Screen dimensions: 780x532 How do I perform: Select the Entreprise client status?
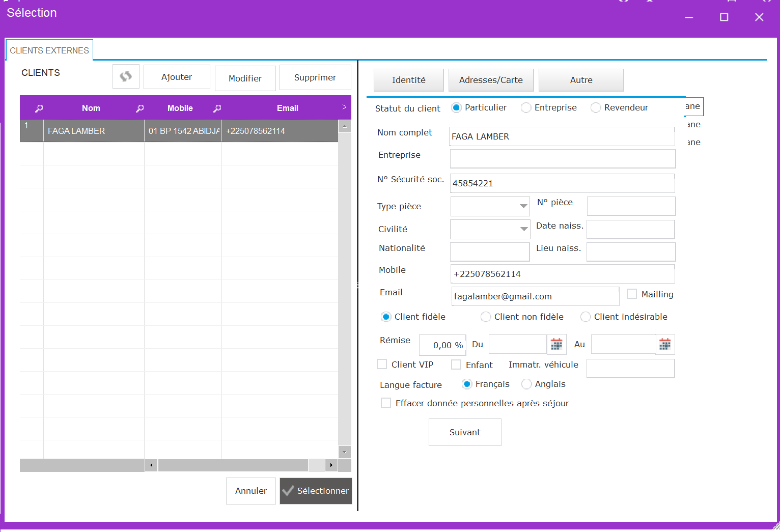point(526,107)
